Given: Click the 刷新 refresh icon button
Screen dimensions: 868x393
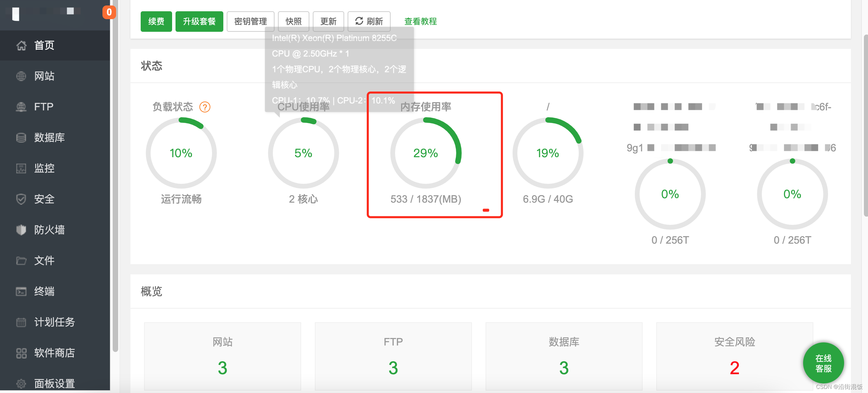Looking at the screenshot, I should (x=369, y=21).
